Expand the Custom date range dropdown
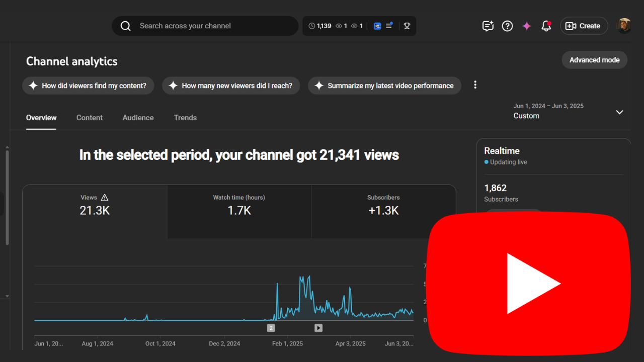 point(569,111)
